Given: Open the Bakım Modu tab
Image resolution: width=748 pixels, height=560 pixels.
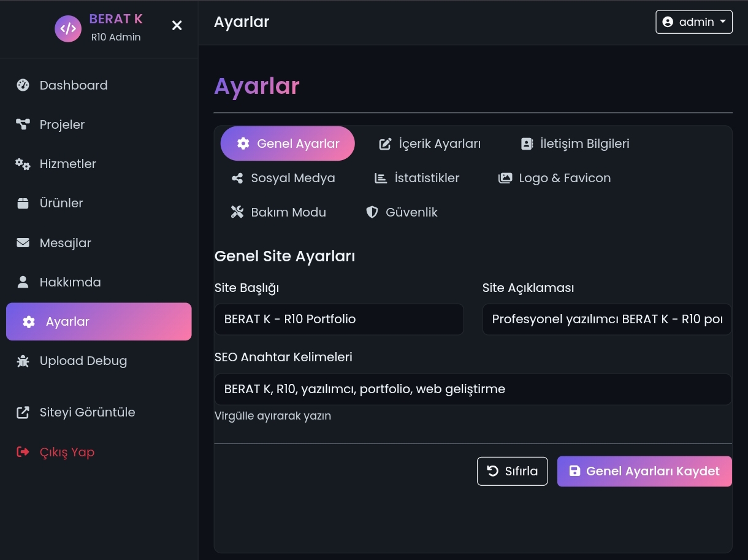Looking at the screenshot, I should point(278,212).
